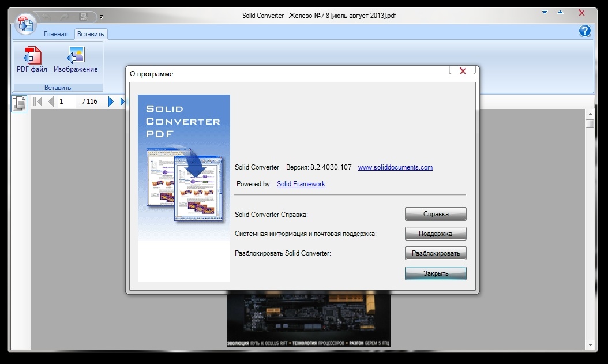The width and height of the screenshot is (608, 364).
Task: Click the Разблокировать button
Action: 436,253
